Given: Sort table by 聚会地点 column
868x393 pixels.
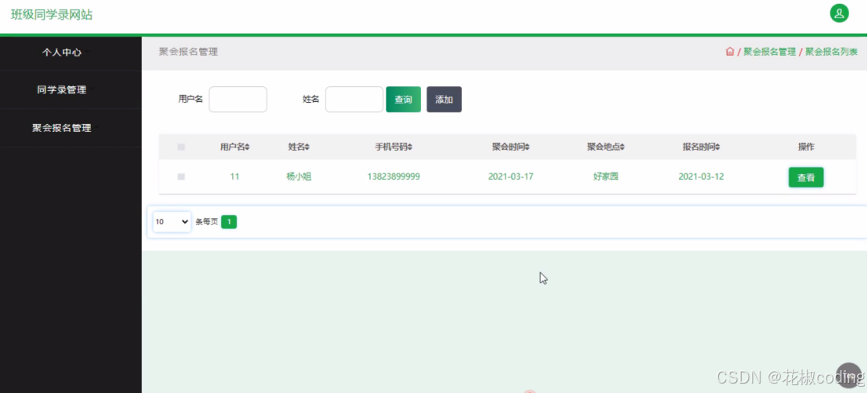Looking at the screenshot, I should point(605,147).
